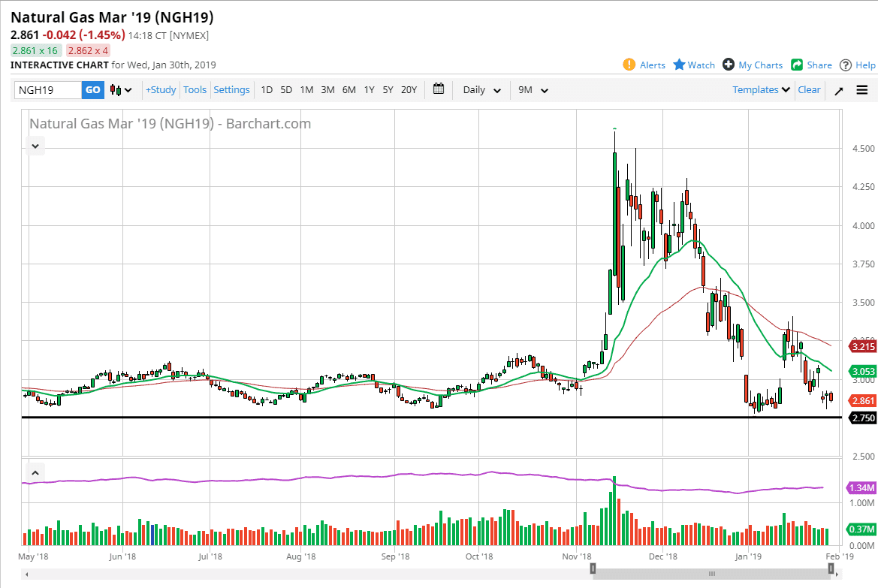Select the 3M time range
Viewport: 878px width, 588px height.
[x=327, y=89]
